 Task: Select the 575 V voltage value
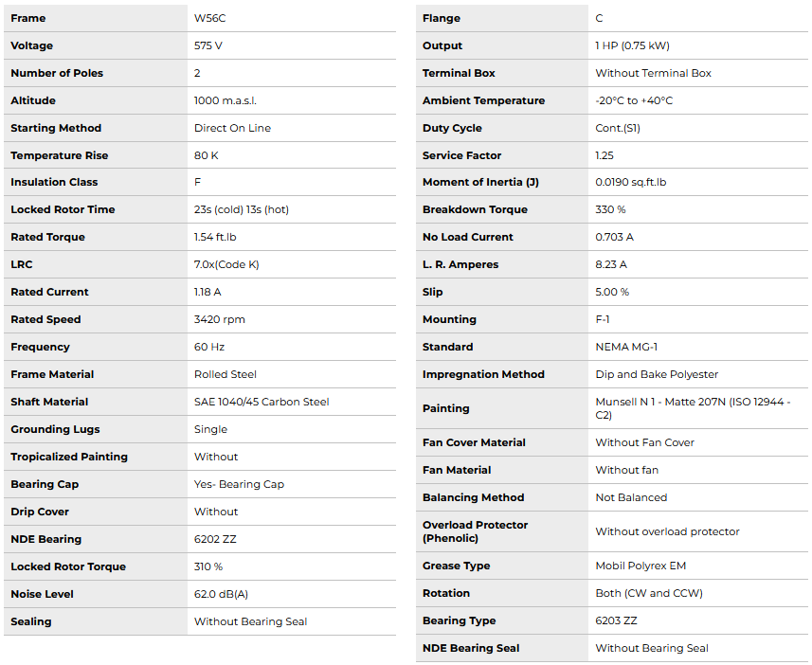click(x=208, y=45)
